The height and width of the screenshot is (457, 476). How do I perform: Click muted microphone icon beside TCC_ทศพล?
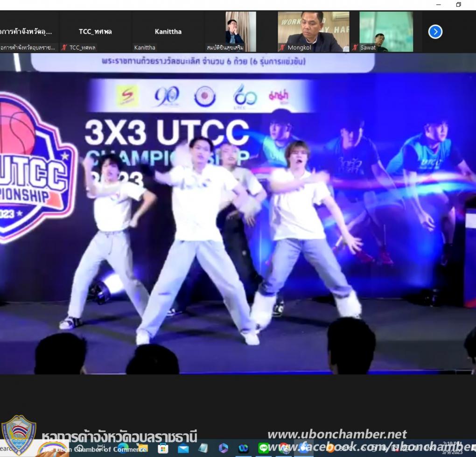point(64,47)
